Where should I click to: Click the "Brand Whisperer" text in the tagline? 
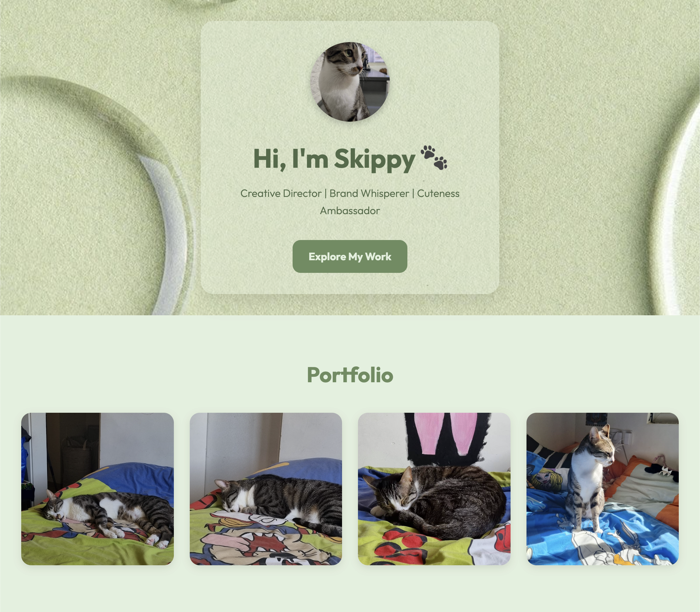[x=369, y=194]
